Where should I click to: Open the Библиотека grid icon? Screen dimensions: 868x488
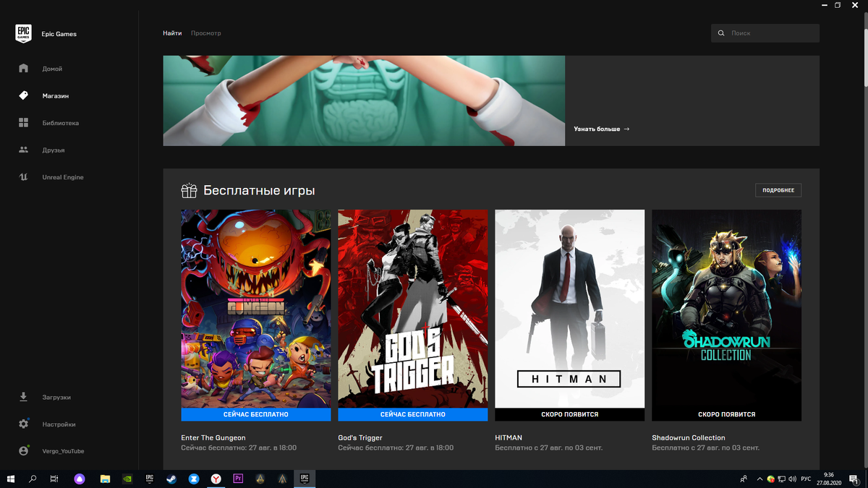pyautogui.click(x=23, y=123)
